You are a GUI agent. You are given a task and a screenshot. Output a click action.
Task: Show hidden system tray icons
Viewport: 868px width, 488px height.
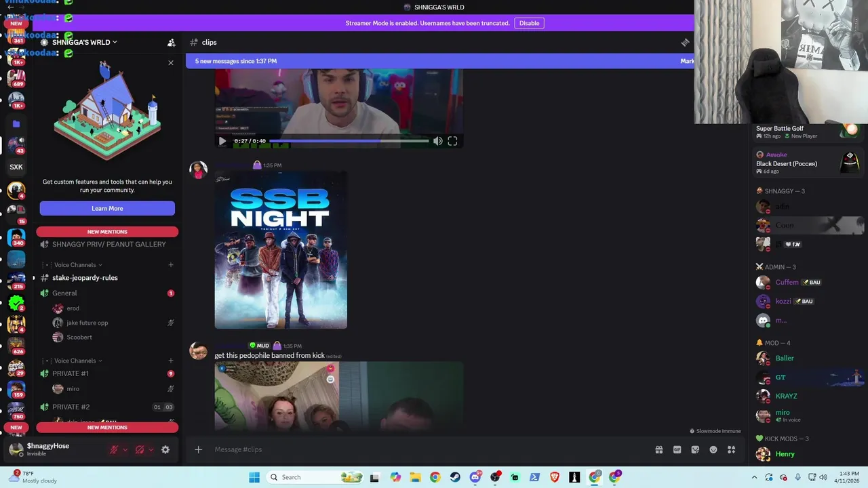pos(754,477)
